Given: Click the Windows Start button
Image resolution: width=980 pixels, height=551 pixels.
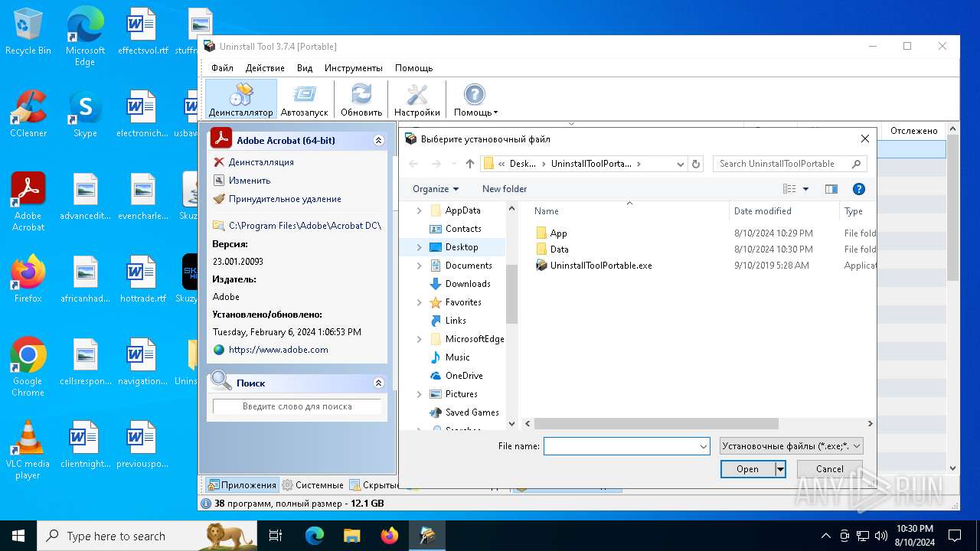Looking at the screenshot, I should [18, 536].
